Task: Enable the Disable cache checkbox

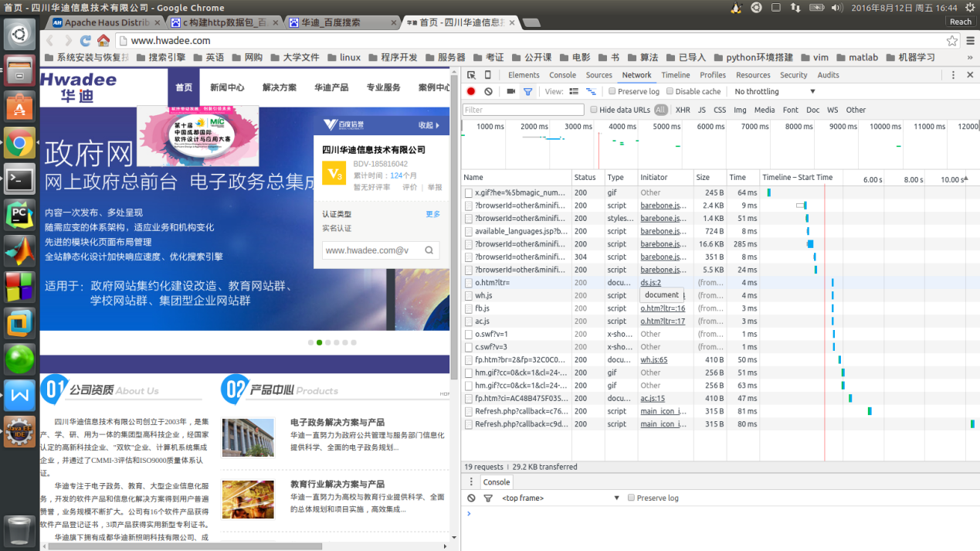Action: [x=670, y=91]
